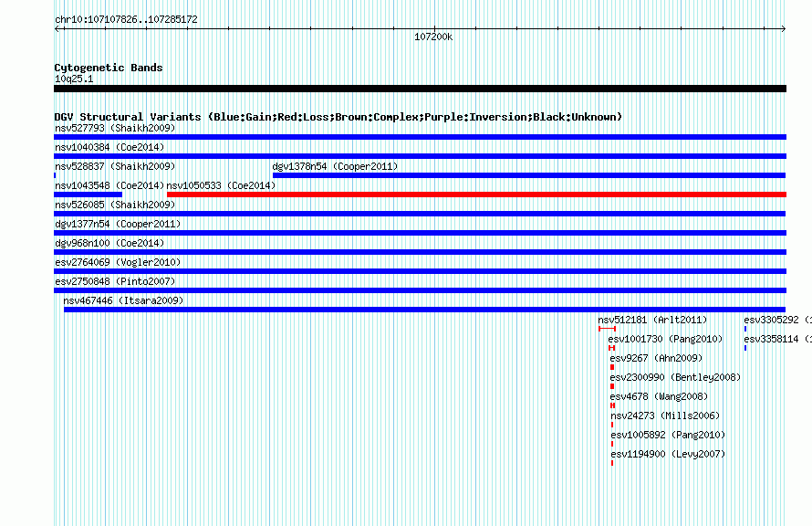Viewport: 812px width, 526px height.
Task: Open nsv528837 (Shaikh2009) label
Action: pos(115,166)
